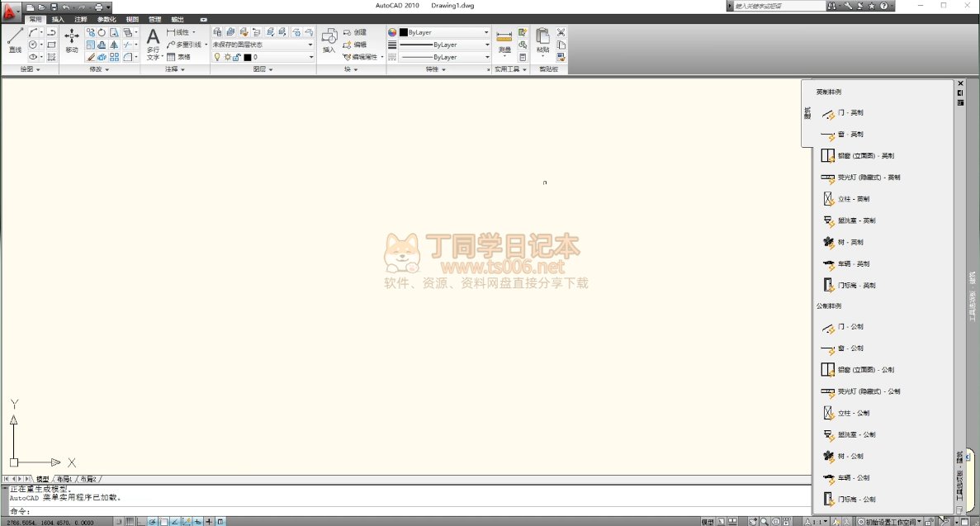
Task: Click the new file icon in quick access
Action: (x=30, y=7)
